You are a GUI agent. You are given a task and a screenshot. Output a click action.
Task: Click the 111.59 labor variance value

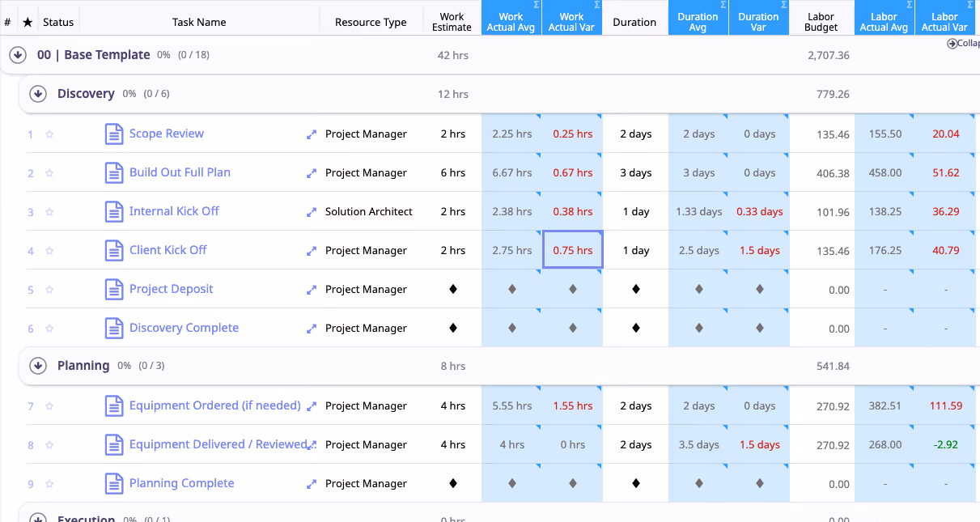[x=945, y=405]
